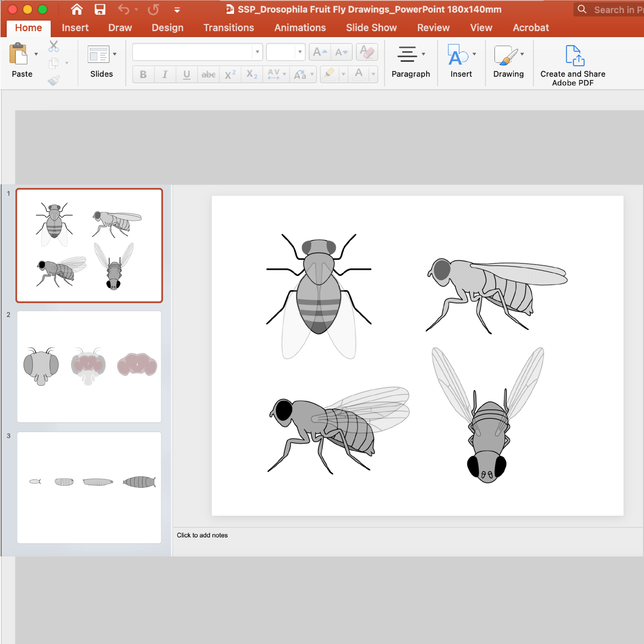Clear all text formatting with the eraser icon
Screen dimensions: 644x644
(x=367, y=52)
